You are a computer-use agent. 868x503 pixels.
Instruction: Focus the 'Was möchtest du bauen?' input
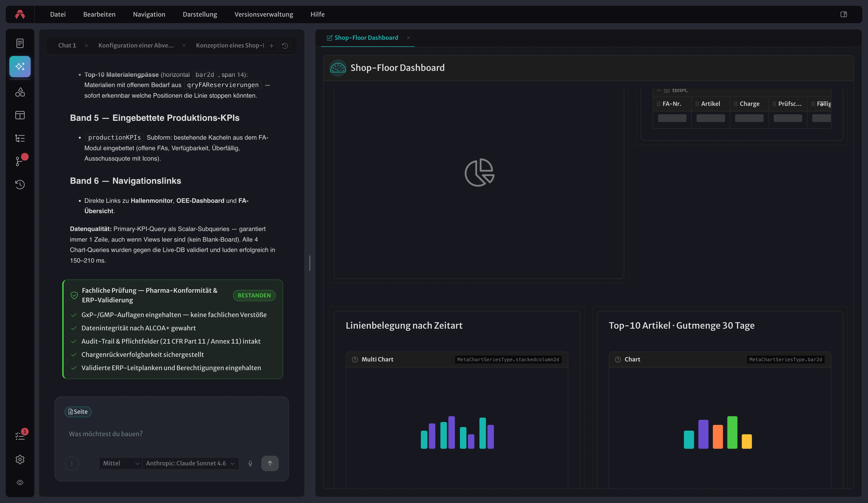coord(171,434)
